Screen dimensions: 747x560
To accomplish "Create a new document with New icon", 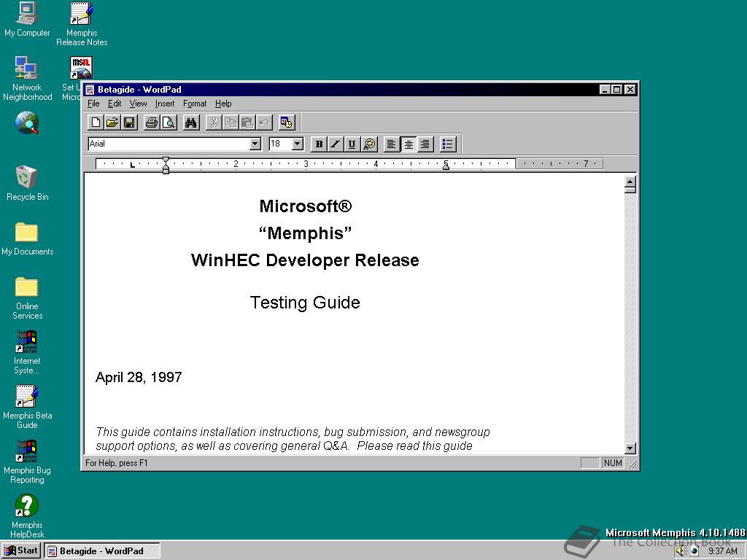I will pyautogui.click(x=96, y=122).
